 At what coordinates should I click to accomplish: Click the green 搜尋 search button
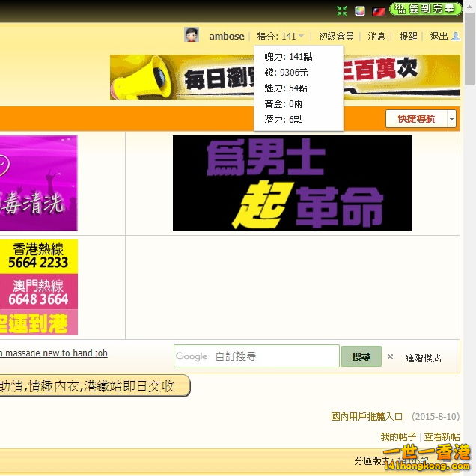[361, 356]
